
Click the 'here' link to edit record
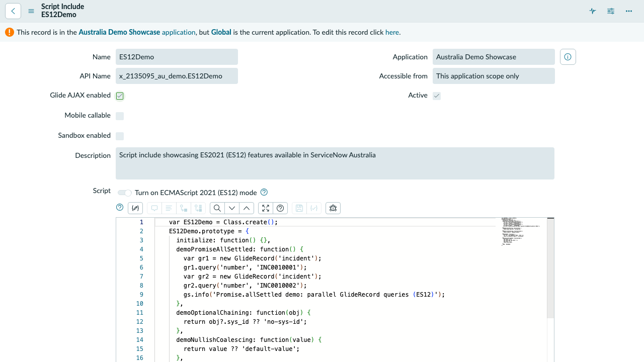click(392, 32)
